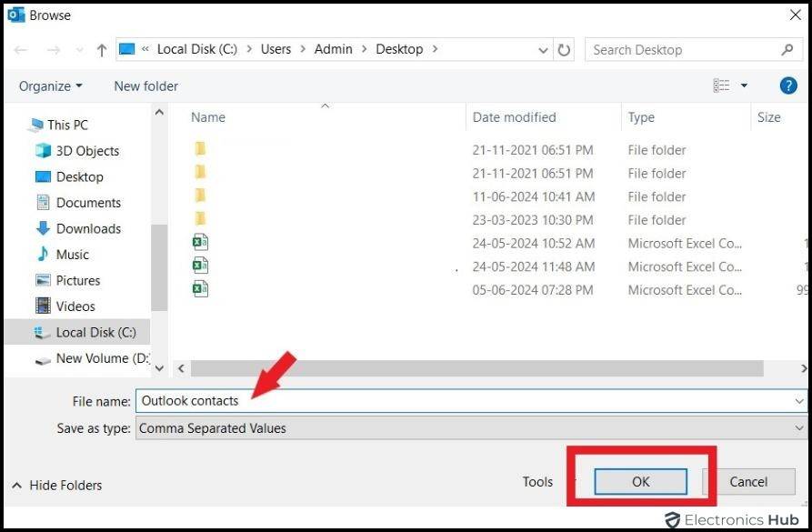Screen dimensions: 812x532
Task: Click the search magnifier icon
Action: point(787,50)
